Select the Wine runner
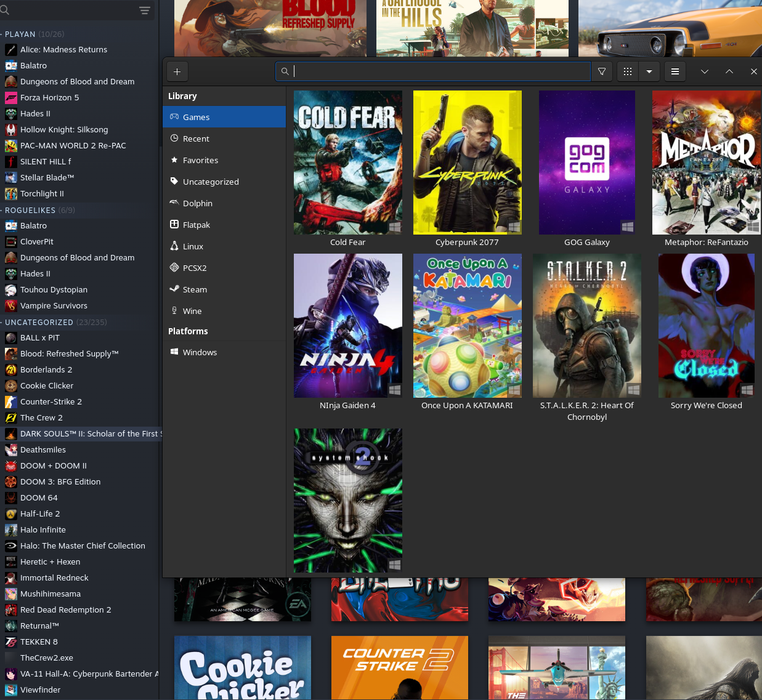 [224, 311]
